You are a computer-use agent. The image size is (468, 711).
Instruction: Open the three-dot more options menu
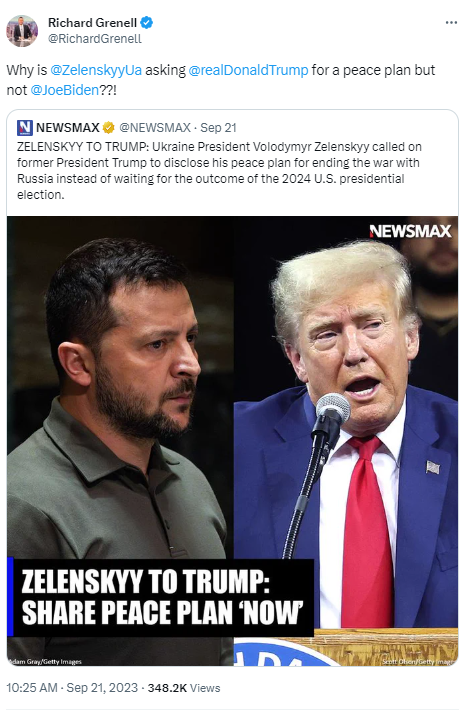pos(451,23)
